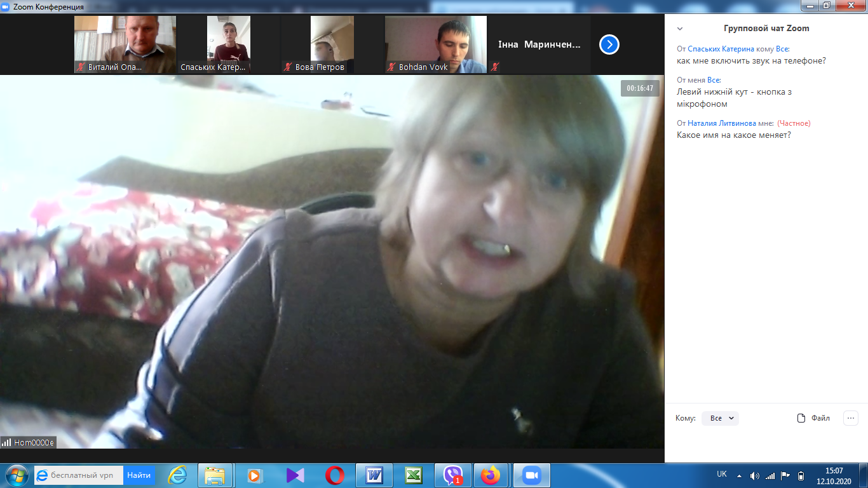Click muted microphone icon on Виталий Опа tile
Viewport: 868px width, 488px height.
(x=81, y=67)
